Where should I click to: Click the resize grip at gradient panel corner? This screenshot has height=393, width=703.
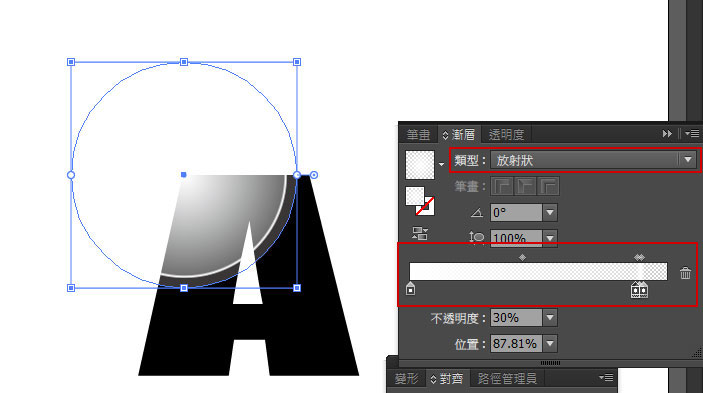696,352
